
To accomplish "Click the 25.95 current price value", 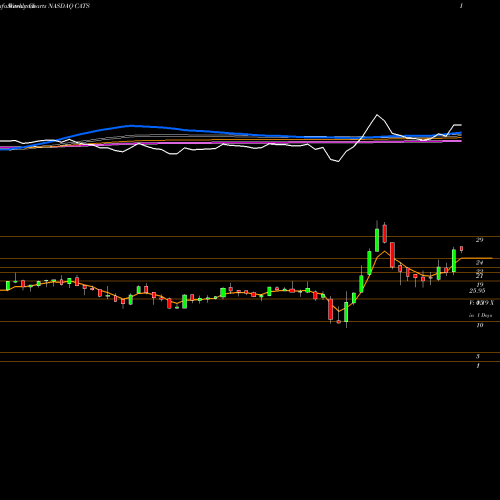I will (477, 291).
